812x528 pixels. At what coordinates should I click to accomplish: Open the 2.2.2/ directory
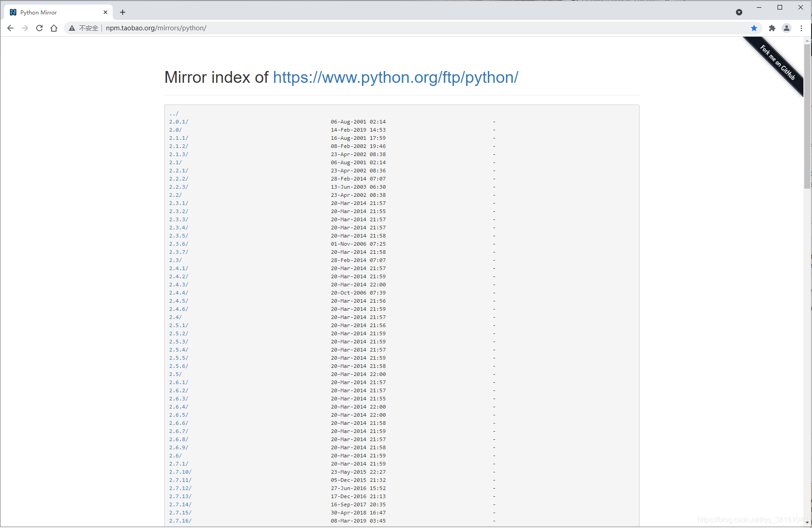click(179, 179)
